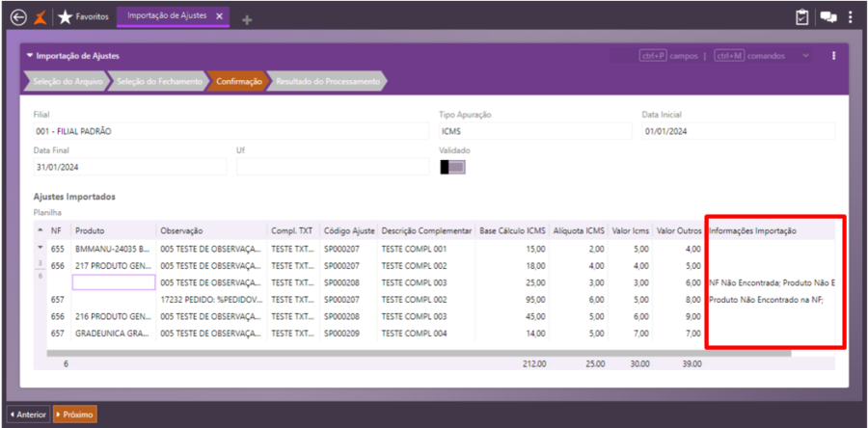The height and width of the screenshot is (428, 868).
Task: Go to Resultado do Processamento step
Action: click(327, 82)
